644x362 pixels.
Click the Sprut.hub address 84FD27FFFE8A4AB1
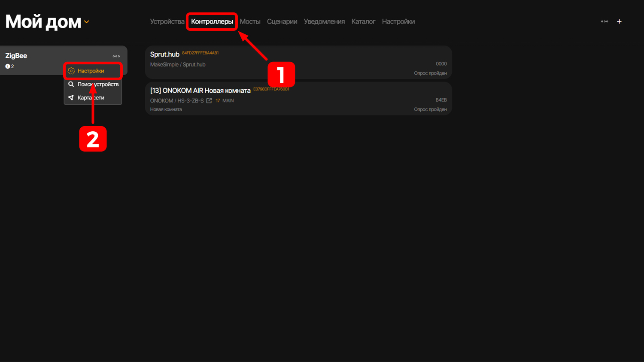point(200,53)
